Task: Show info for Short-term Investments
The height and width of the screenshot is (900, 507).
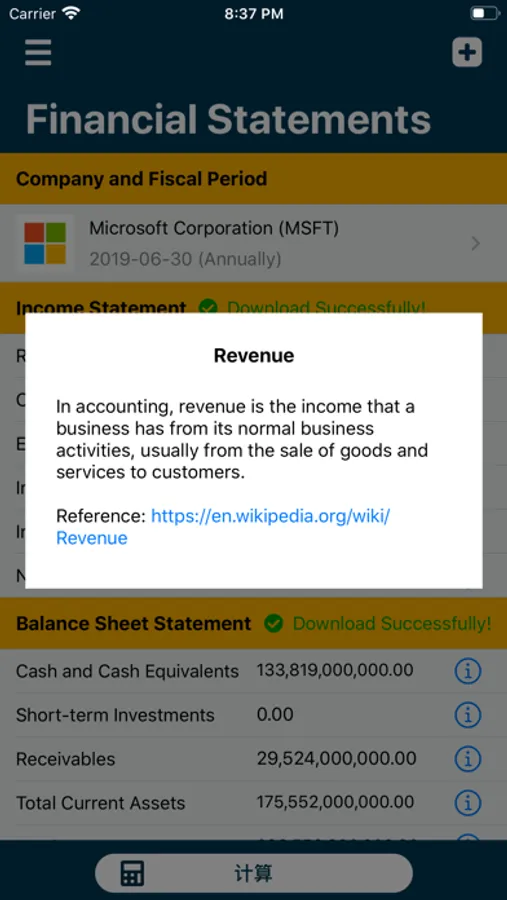Action: (467, 715)
